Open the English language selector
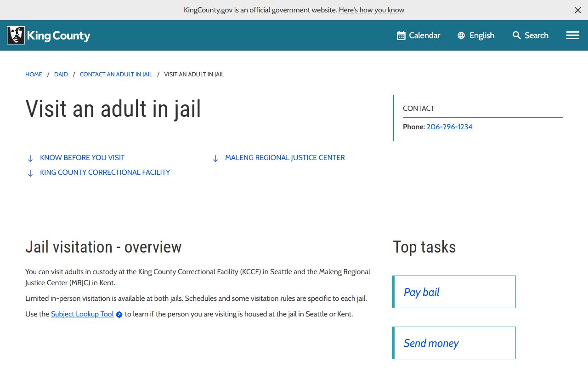This screenshot has height=368, width=588. [x=476, y=35]
